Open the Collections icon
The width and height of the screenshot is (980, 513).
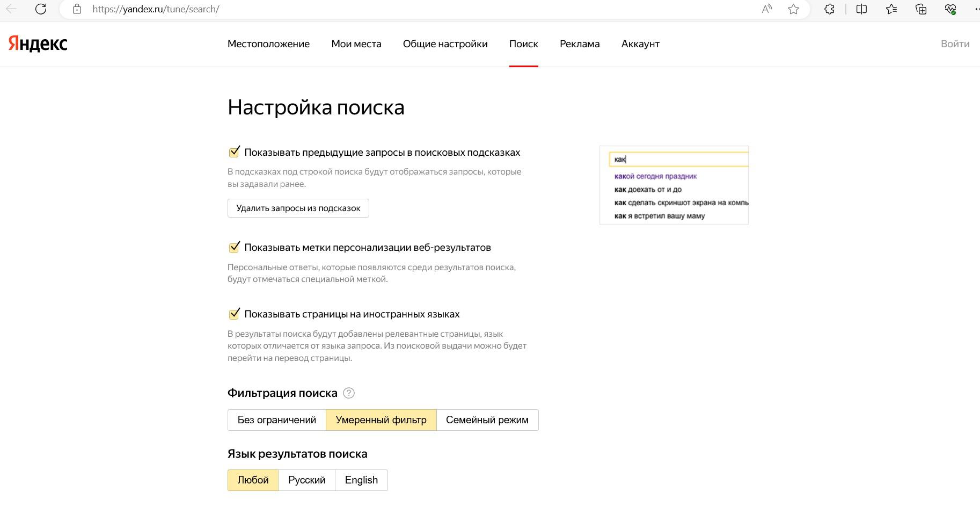pos(921,9)
